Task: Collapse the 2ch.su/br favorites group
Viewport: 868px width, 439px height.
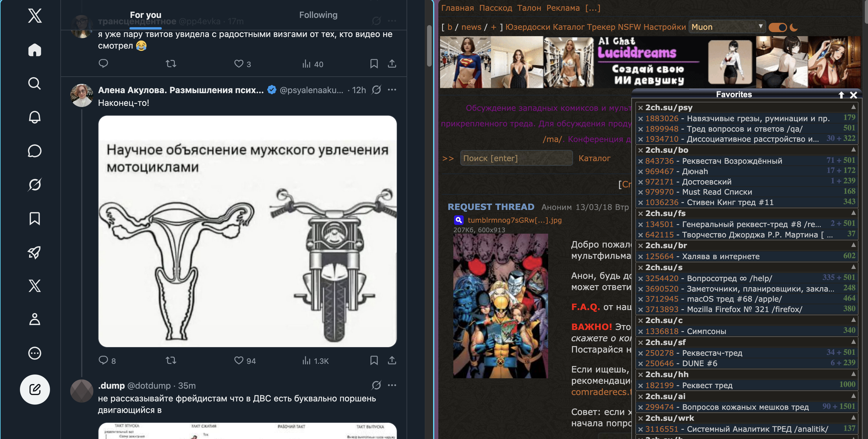Action: 853,245
